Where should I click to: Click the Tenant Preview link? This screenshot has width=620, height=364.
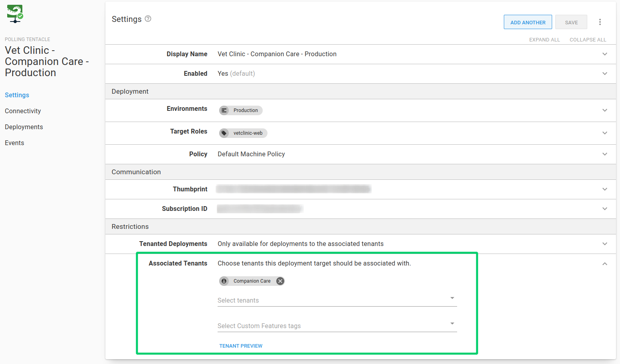241,346
